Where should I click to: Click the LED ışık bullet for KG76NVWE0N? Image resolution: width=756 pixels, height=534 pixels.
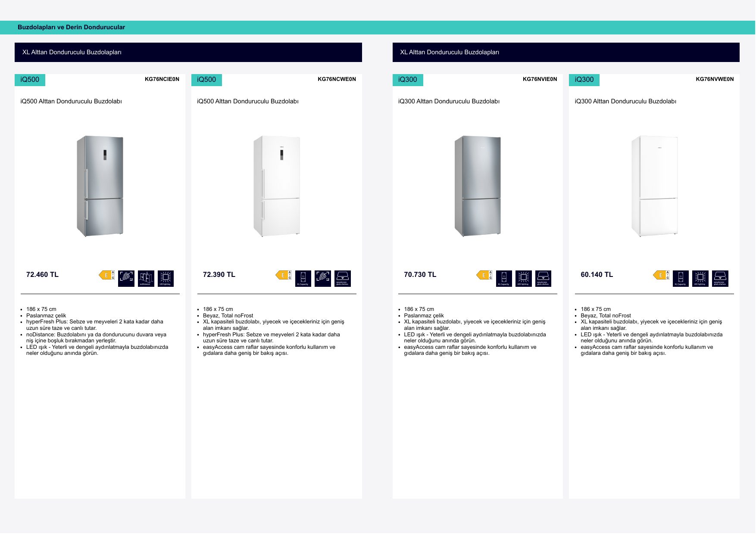pos(652,338)
